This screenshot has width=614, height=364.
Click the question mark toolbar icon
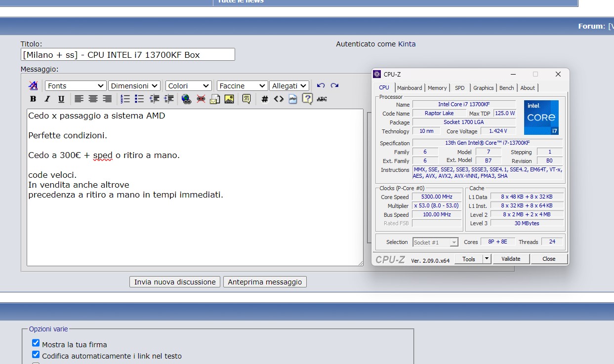coord(307,99)
